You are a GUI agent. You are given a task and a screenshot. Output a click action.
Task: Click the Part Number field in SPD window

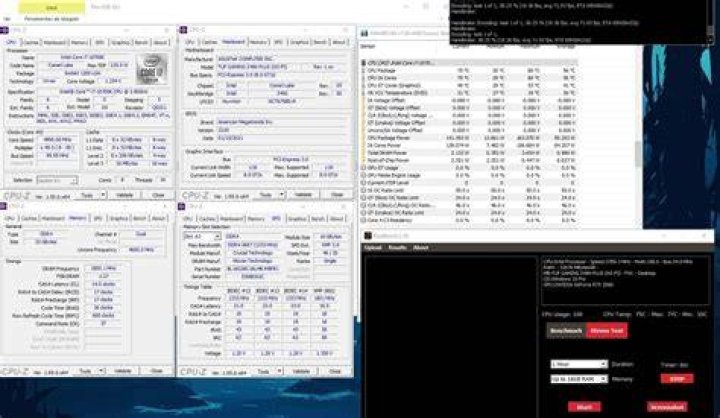point(253,269)
